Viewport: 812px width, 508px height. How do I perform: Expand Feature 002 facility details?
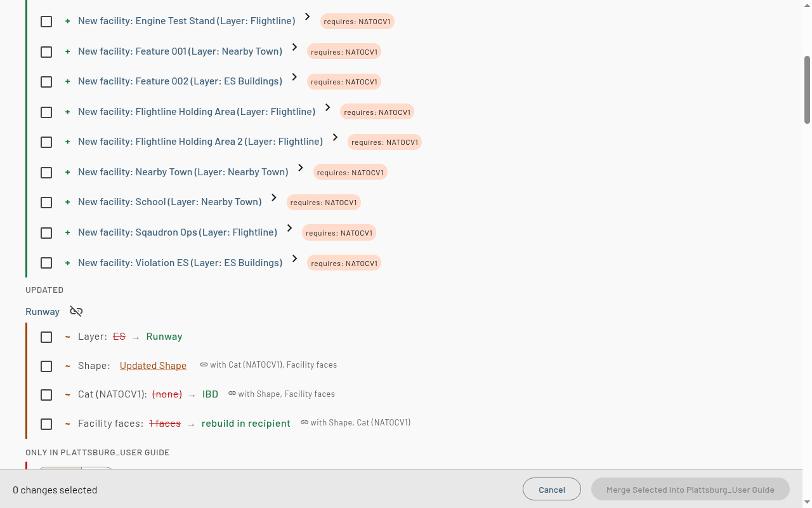click(294, 77)
